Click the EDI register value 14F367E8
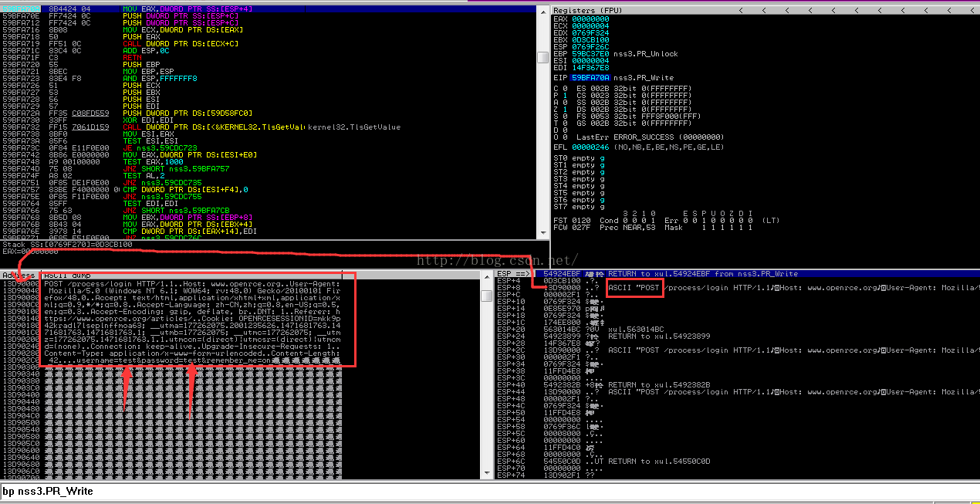980x504 pixels. tap(590, 67)
